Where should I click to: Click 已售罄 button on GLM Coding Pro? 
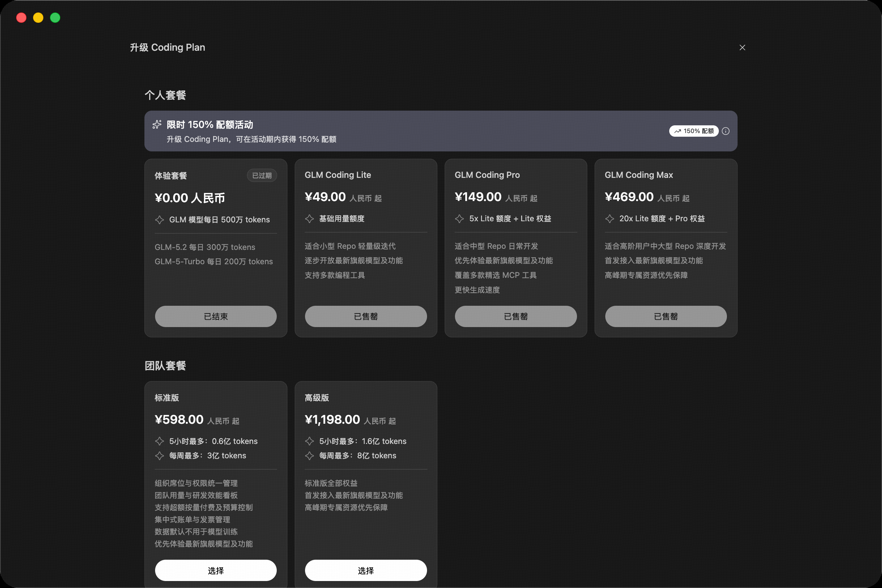point(516,316)
